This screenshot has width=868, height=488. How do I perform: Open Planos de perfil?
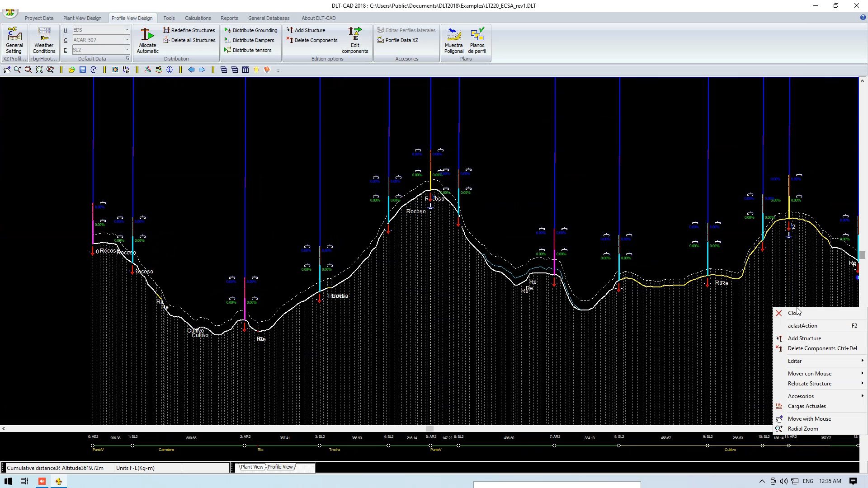477,40
